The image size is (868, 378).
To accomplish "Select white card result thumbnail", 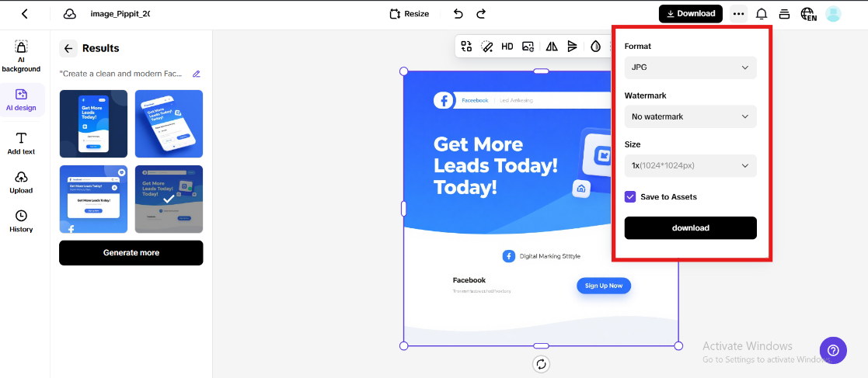I will [93, 199].
